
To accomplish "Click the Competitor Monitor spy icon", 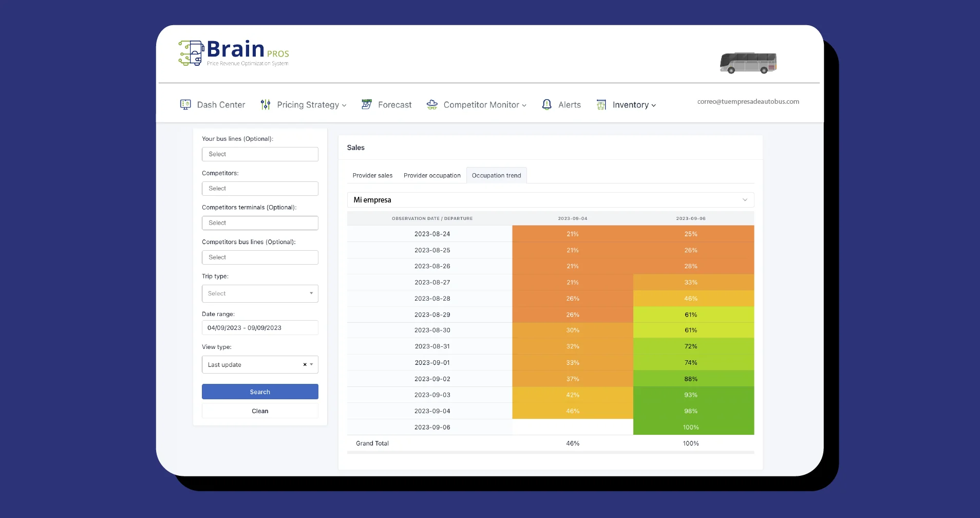I will click(x=432, y=105).
